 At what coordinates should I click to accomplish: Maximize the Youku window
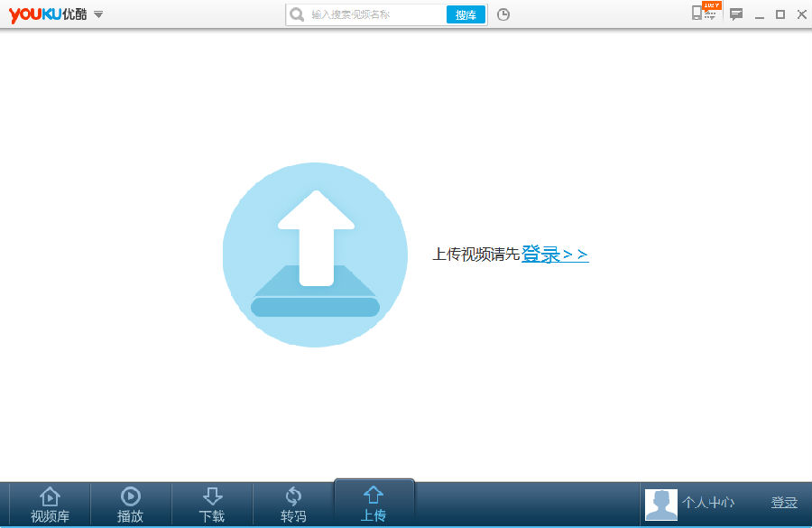[780, 14]
